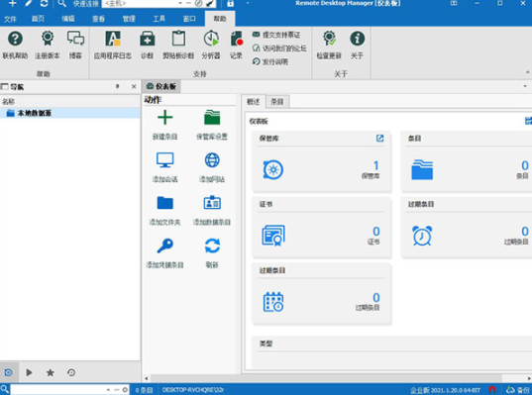The image size is (532, 395).
Task: Click the certificate icon in 证书 card
Action: tap(273, 236)
